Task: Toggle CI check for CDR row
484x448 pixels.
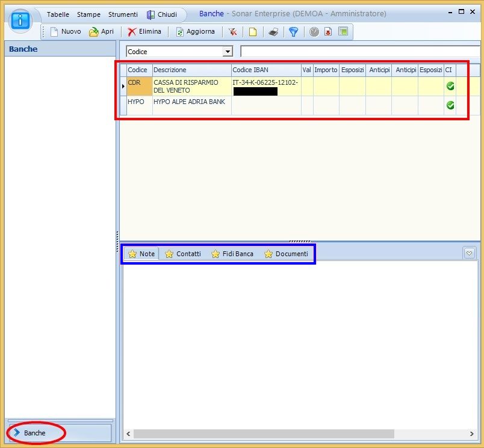Action: pos(450,87)
